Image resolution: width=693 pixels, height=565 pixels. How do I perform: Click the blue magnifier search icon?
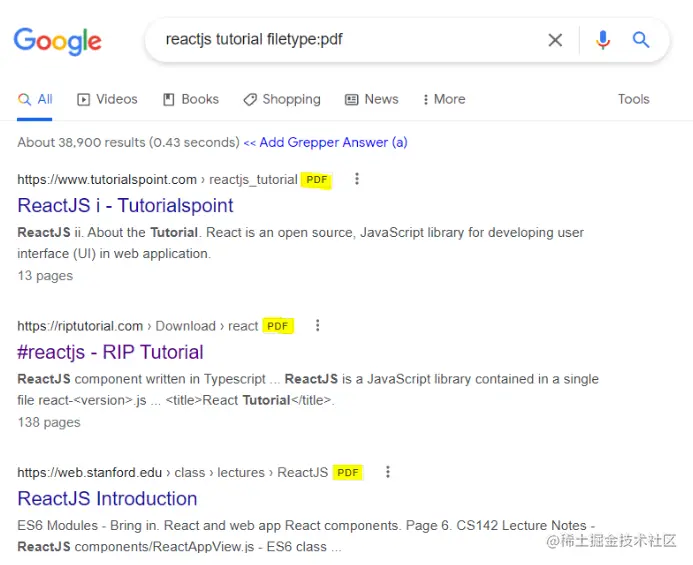pyautogui.click(x=640, y=40)
